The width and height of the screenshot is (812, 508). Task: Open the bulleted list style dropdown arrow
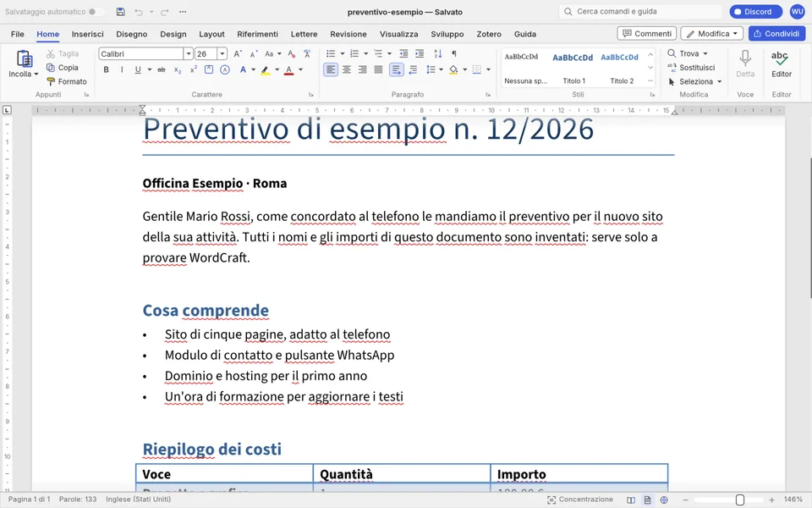click(x=343, y=53)
